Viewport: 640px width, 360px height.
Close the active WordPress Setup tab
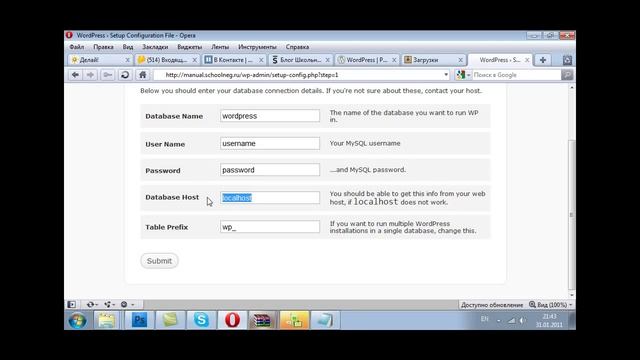click(527, 60)
